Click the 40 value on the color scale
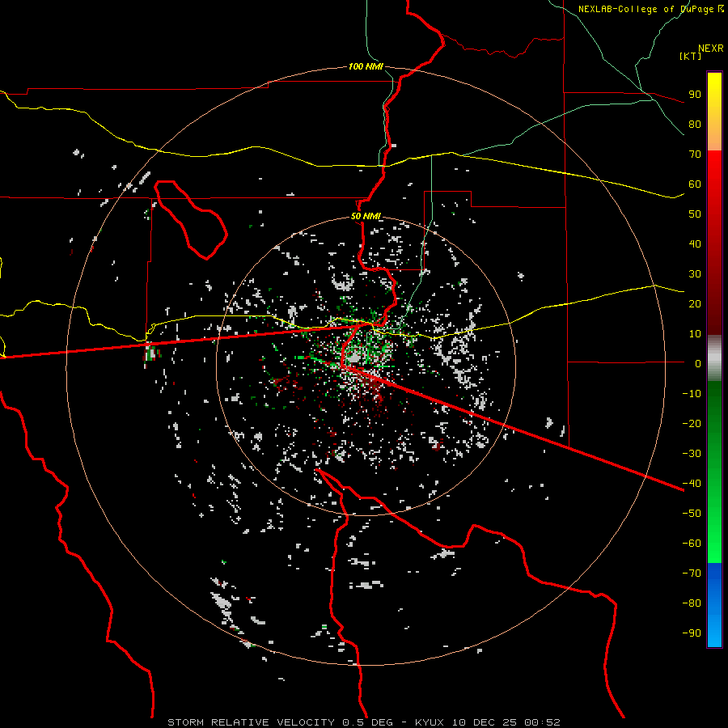The image size is (728, 728). [x=695, y=243]
